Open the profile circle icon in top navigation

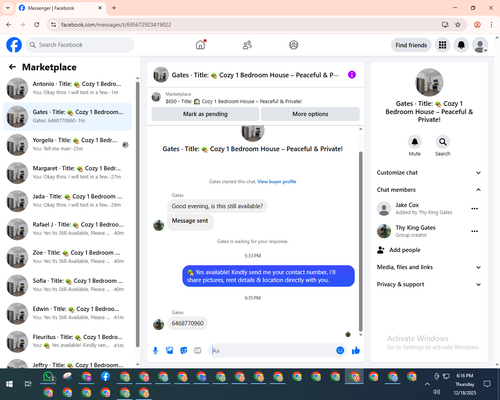[294, 45]
